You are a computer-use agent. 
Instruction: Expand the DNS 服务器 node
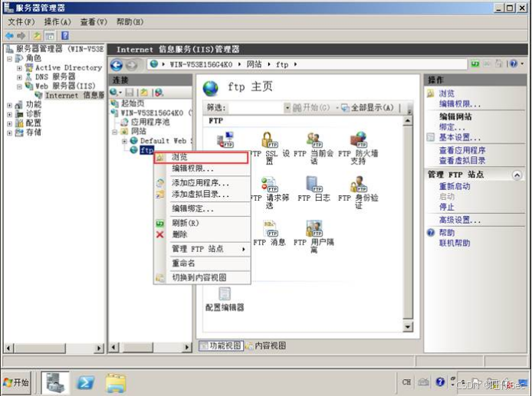coord(19,77)
